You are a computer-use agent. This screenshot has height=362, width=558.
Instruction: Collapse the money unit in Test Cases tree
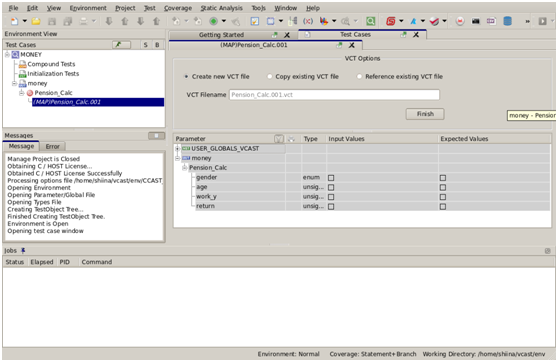point(14,83)
